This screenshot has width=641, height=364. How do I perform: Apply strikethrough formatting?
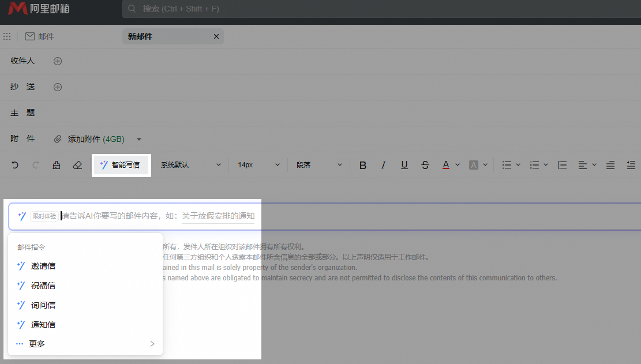[425, 165]
